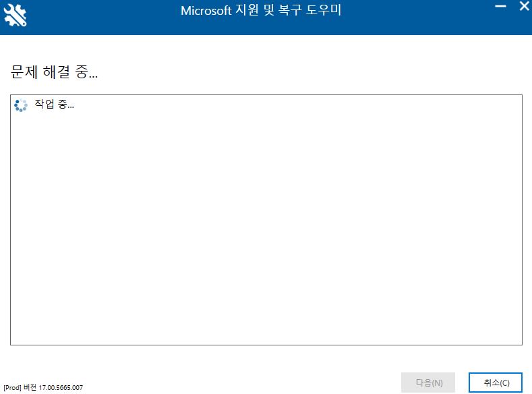Click the disabled 다음(N) button
This screenshot has height=394, width=532.
pos(428,383)
